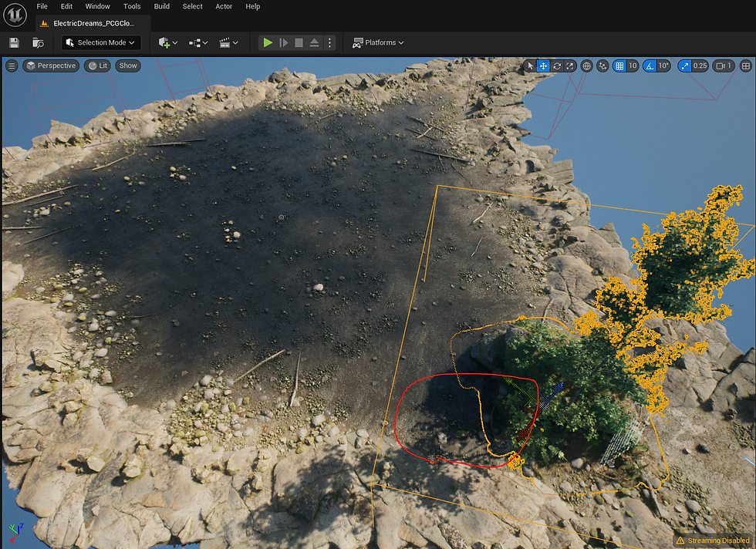Select the rotate gizmo tool
756x549 pixels.
pyautogui.click(x=557, y=66)
